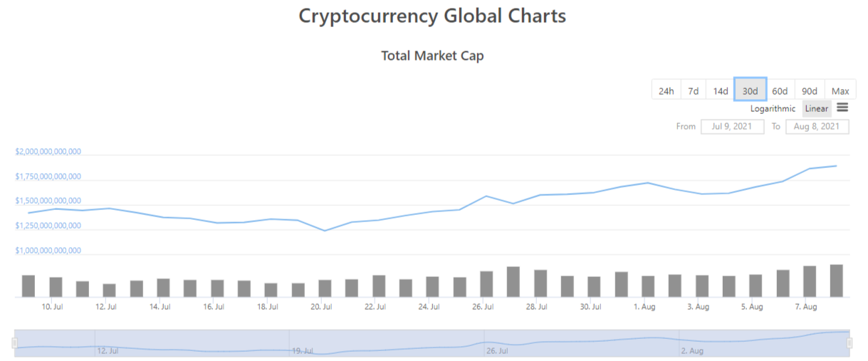Viewport: 868px width, 361px height.
Task: Click the From date field
Action: [x=732, y=127]
